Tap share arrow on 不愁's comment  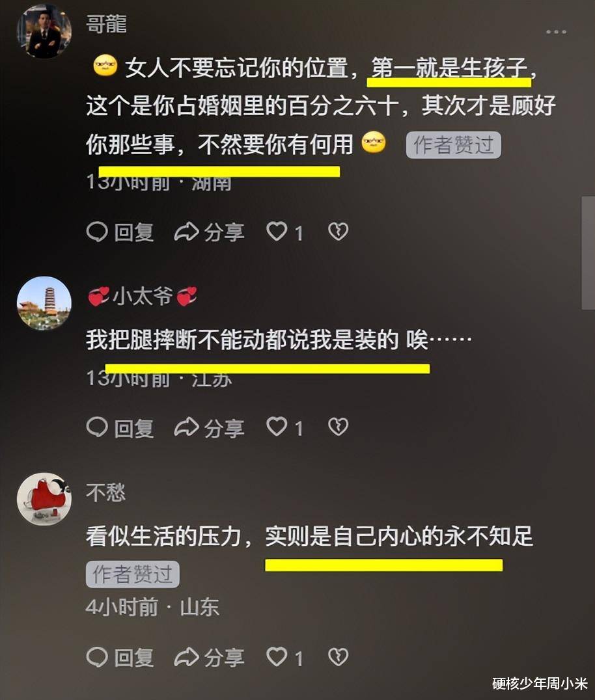coord(186,657)
